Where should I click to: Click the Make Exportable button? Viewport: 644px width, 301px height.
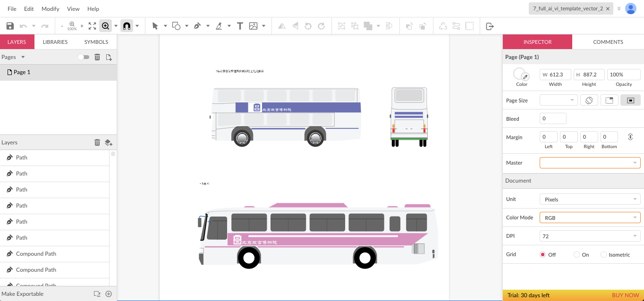tap(24, 293)
